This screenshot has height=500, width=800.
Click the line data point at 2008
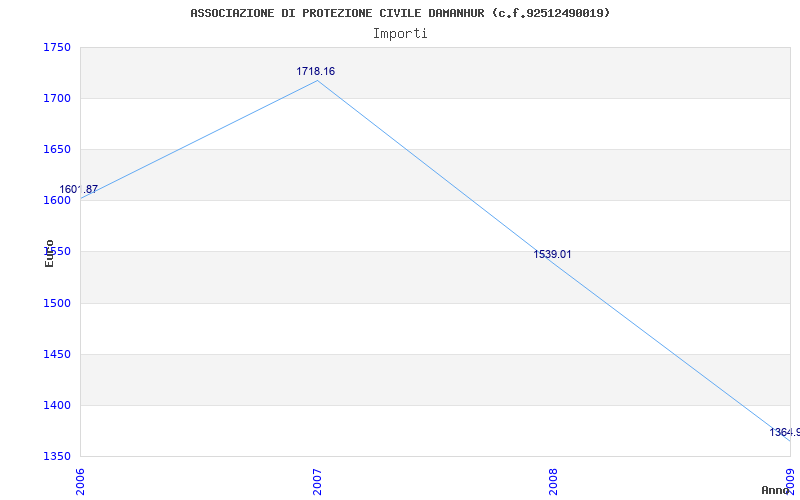coord(554,263)
